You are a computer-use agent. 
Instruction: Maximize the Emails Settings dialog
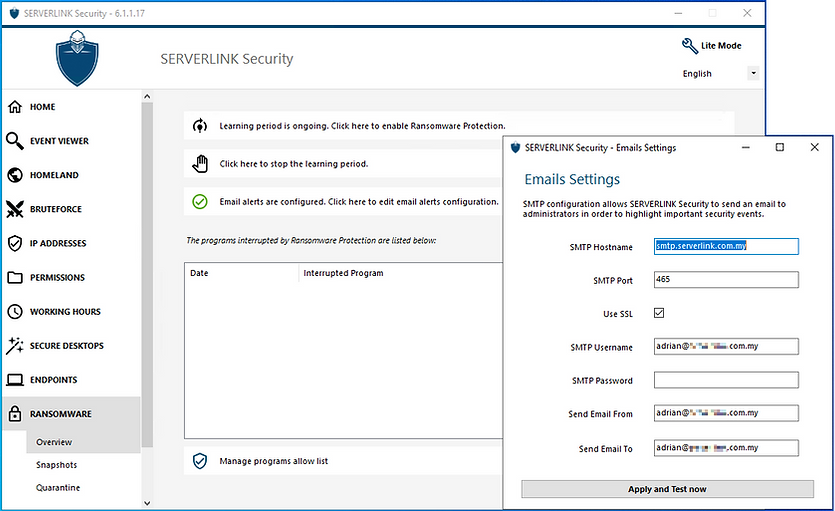(780, 147)
